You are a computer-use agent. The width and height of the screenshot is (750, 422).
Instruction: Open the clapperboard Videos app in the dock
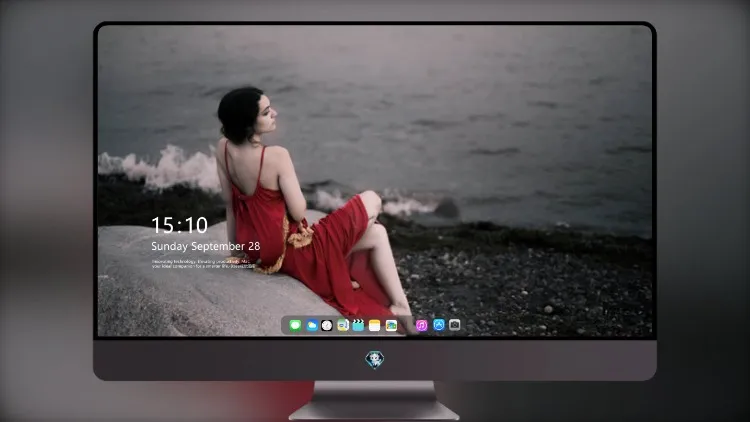point(358,325)
